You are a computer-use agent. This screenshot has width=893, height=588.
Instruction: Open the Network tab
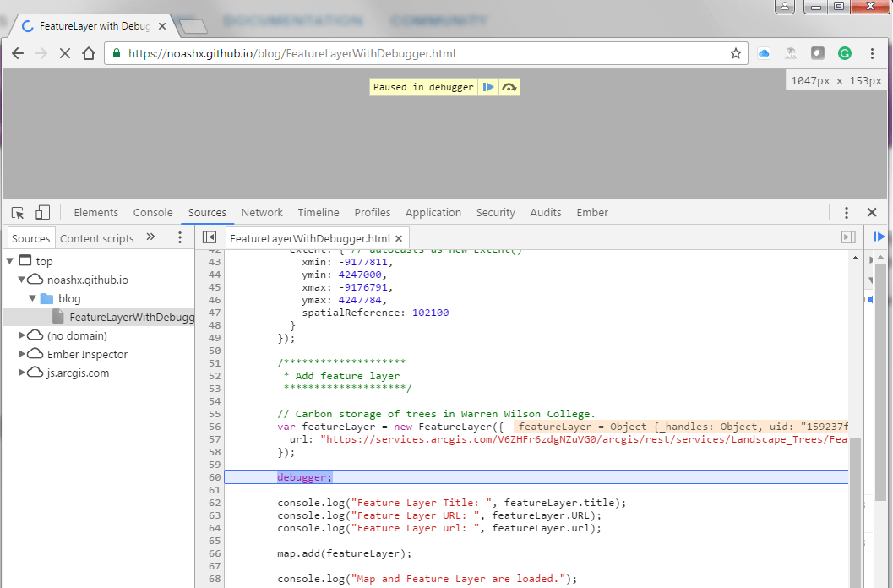click(262, 213)
